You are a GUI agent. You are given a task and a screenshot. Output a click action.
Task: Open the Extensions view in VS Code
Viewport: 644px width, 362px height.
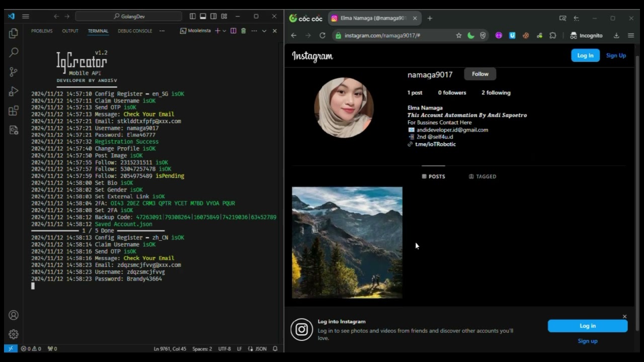point(14,111)
